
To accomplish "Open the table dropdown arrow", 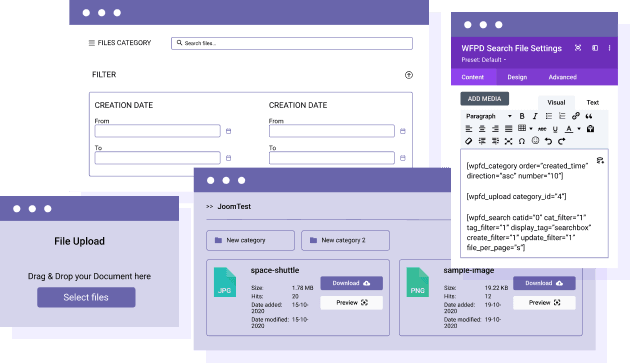I will tap(531, 129).
